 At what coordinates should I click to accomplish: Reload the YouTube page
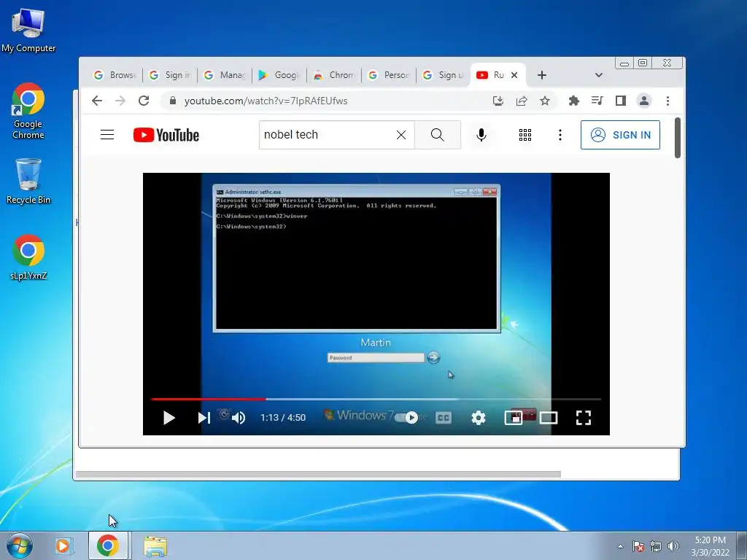point(144,101)
